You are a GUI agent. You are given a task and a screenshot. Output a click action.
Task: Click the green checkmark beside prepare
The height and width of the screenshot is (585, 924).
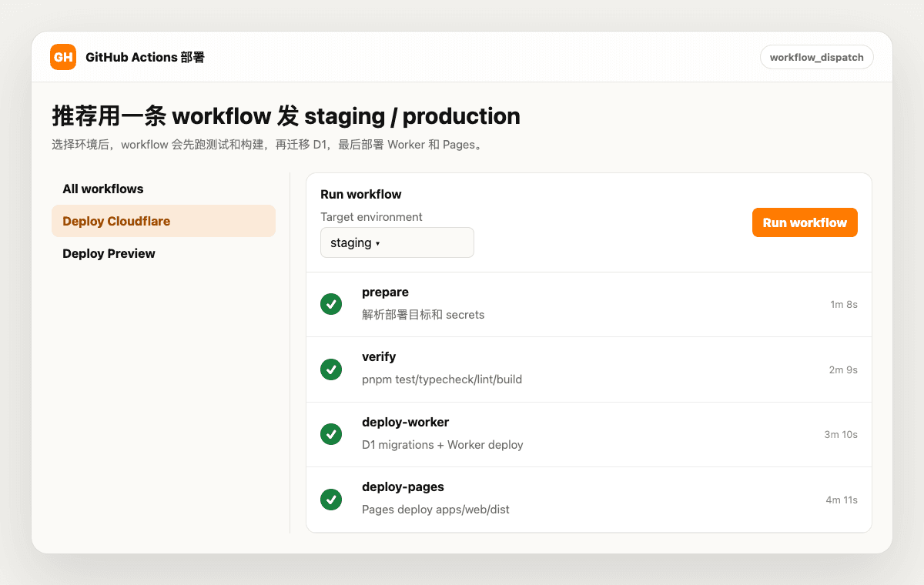pos(331,304)
